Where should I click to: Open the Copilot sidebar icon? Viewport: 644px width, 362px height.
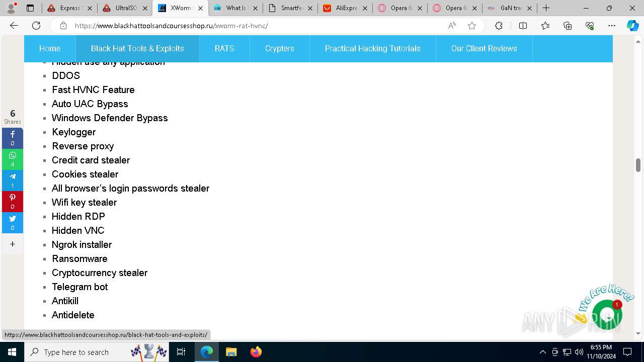point(632,26)
